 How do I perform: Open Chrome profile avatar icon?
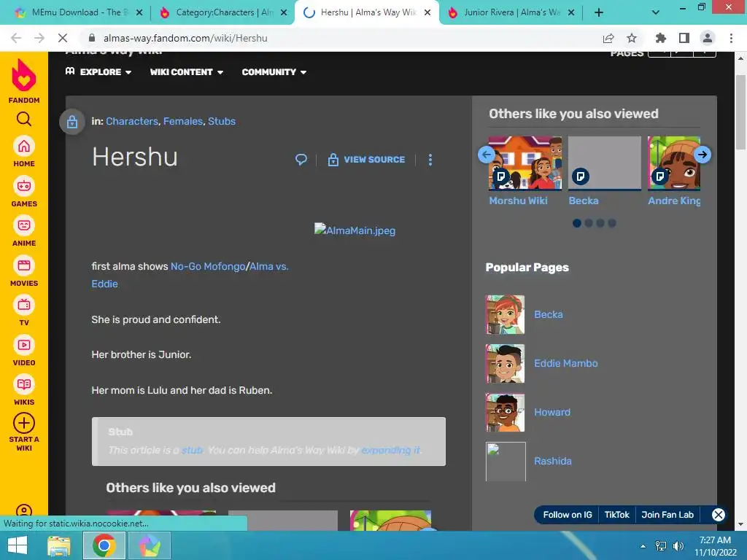[x=708, y=38]
